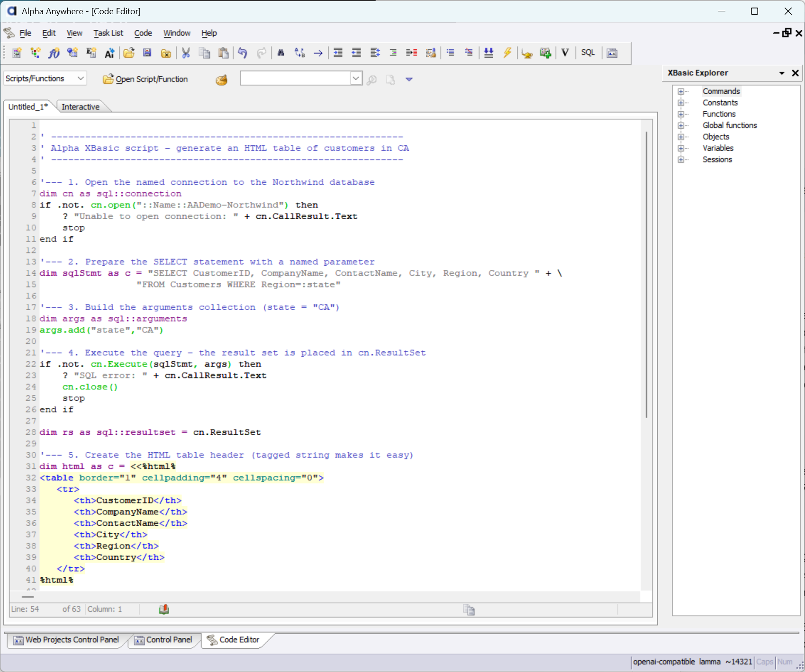The width and height of the screenshot is (805, 672).
Task: Restore the inner document window
Action: 787,33
